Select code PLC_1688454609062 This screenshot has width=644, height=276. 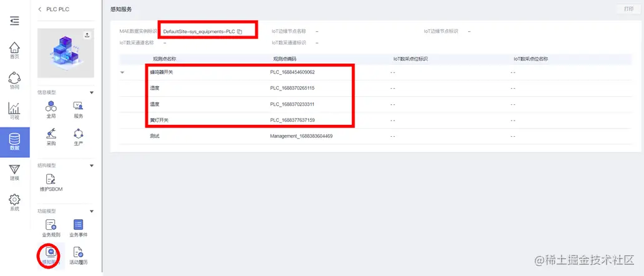(293, 72)
